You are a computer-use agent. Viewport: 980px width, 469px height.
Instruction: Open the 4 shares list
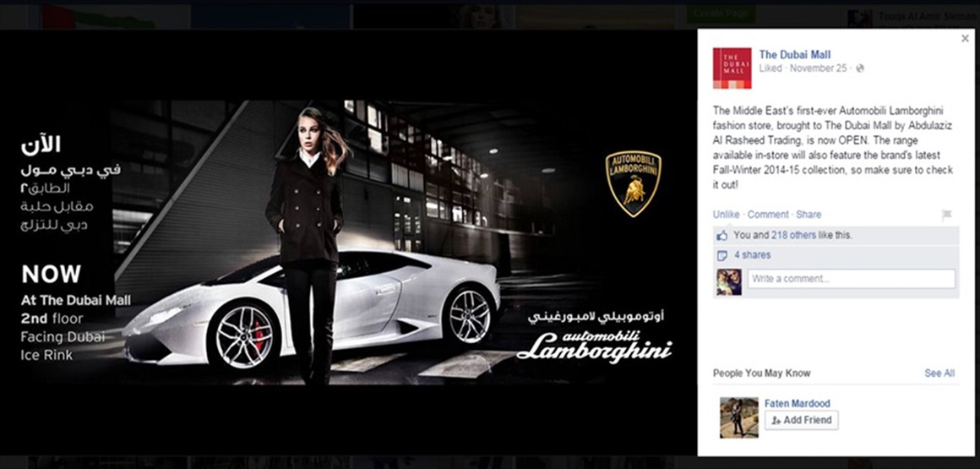[x=753, y=255]
